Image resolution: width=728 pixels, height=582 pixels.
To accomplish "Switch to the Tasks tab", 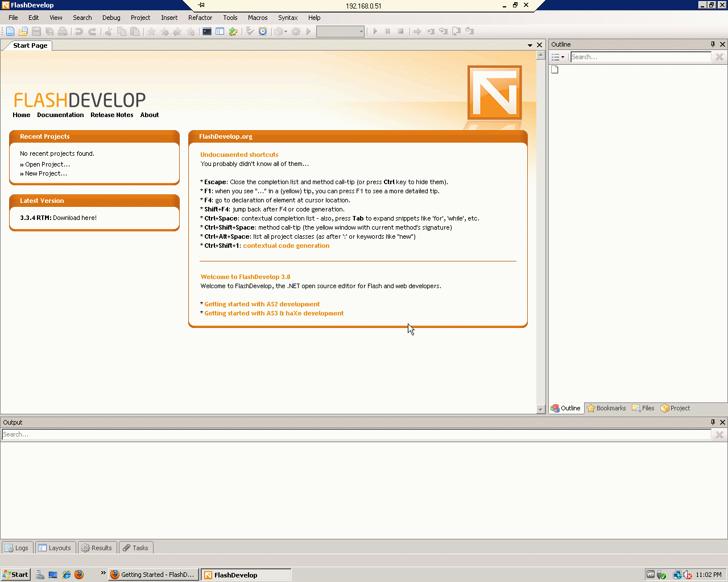I will tap(135, 548).
